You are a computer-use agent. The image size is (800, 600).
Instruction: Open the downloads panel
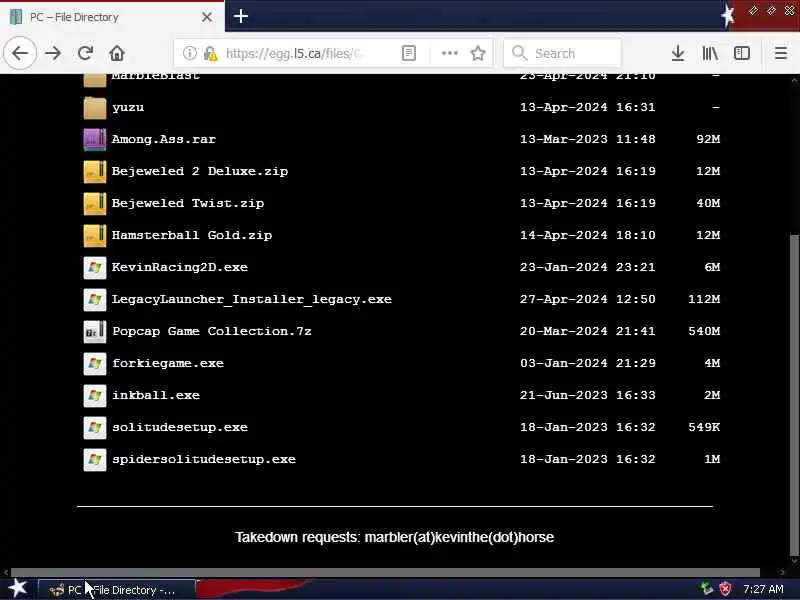point(678,53)
